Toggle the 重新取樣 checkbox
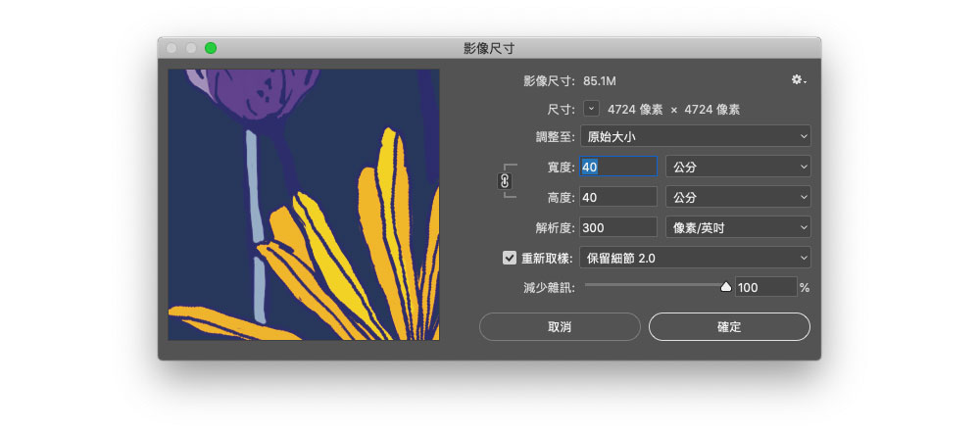The image size is (980, 433). 509,258
